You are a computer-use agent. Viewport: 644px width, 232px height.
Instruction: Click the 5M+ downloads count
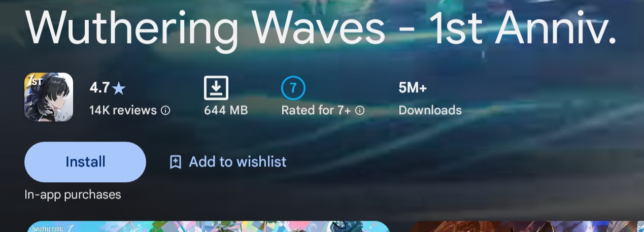point(413,88)
